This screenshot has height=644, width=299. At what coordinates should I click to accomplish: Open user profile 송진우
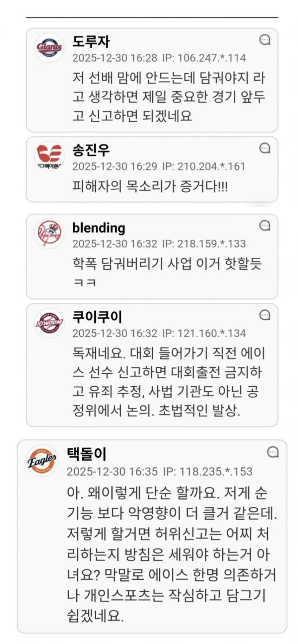[x=91, y=150]
